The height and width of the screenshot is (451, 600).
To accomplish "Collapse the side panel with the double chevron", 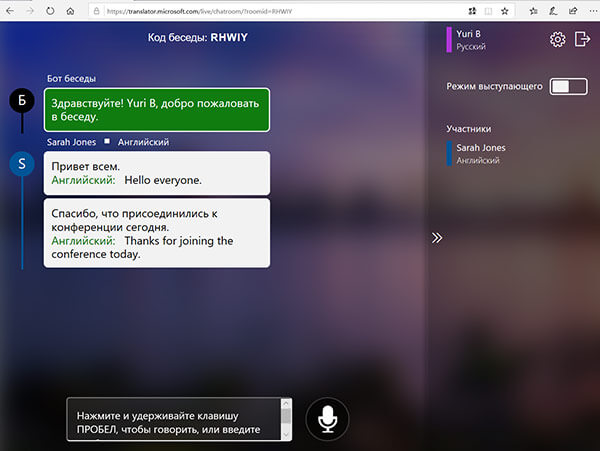I will tap(436, 238).
